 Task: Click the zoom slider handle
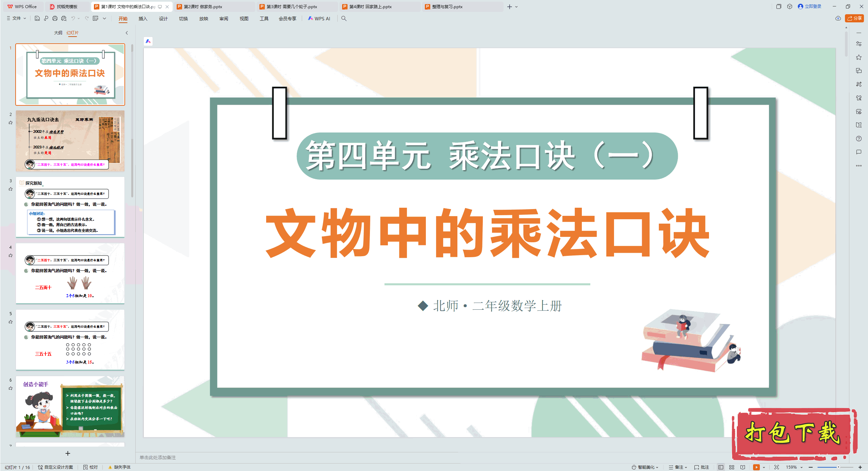pos(838,467)
